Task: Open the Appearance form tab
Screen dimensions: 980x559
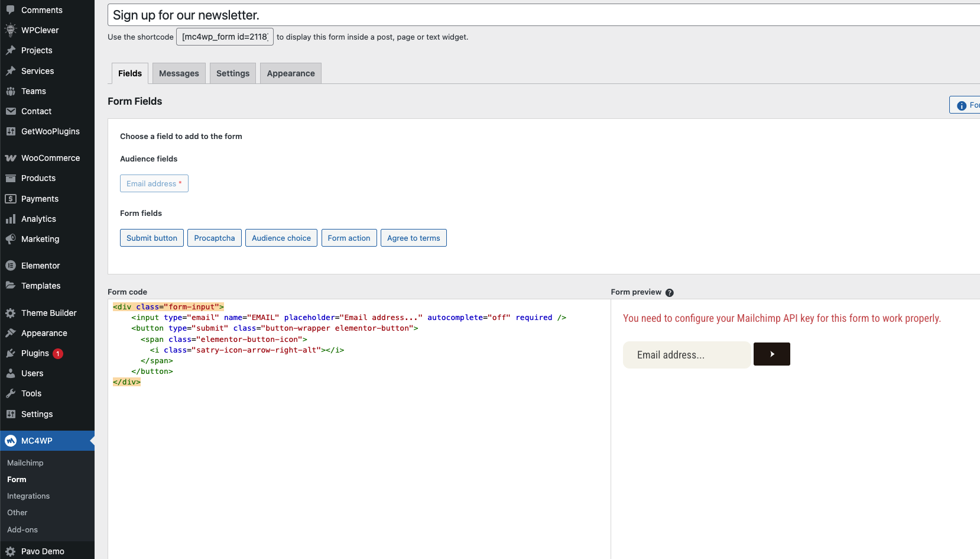Action: [x=290, y=73]
